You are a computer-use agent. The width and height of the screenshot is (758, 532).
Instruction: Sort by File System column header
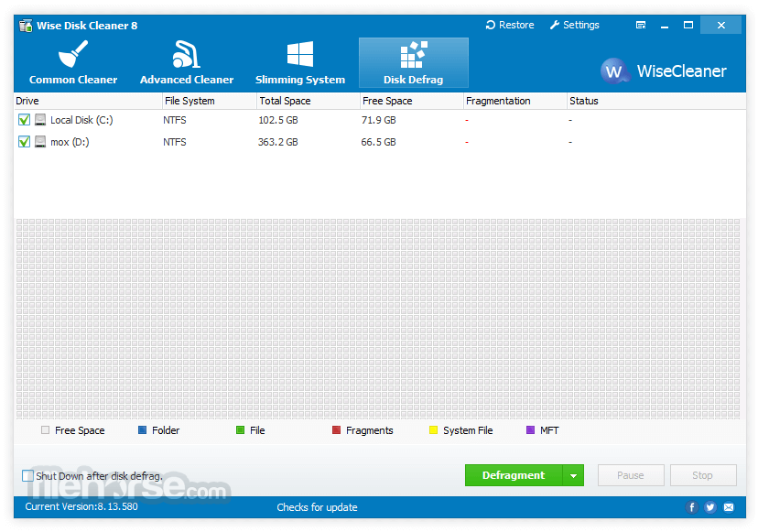[x=210, y=101]
